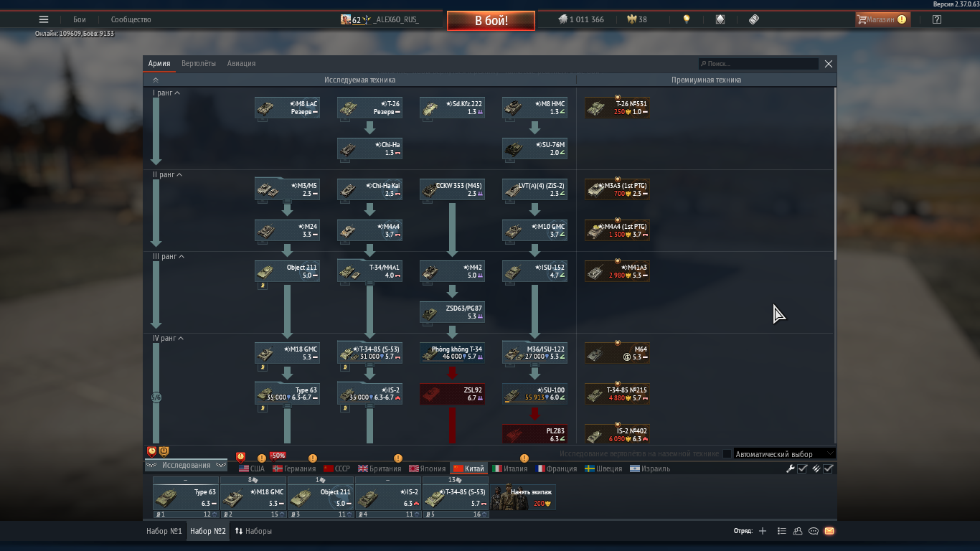This screenshot has width=980, height=551.
Task: Collapse rank IV section chevron
Action: [x=181, y=339]
